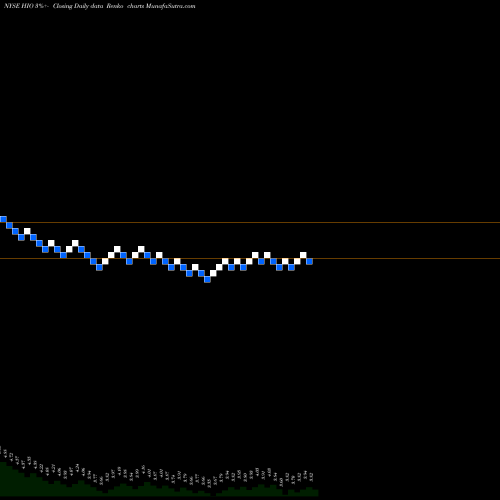
Task: Click the NYSE HIO chart title text
Action: [x=99, y=6]
